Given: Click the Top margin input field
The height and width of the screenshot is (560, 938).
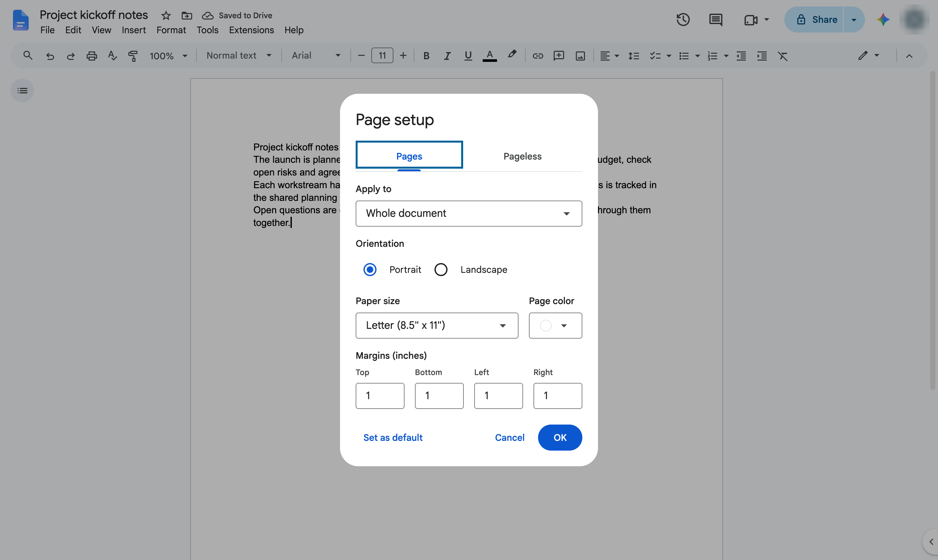Looking at the screenshot, I should click(x=380, y=396).
